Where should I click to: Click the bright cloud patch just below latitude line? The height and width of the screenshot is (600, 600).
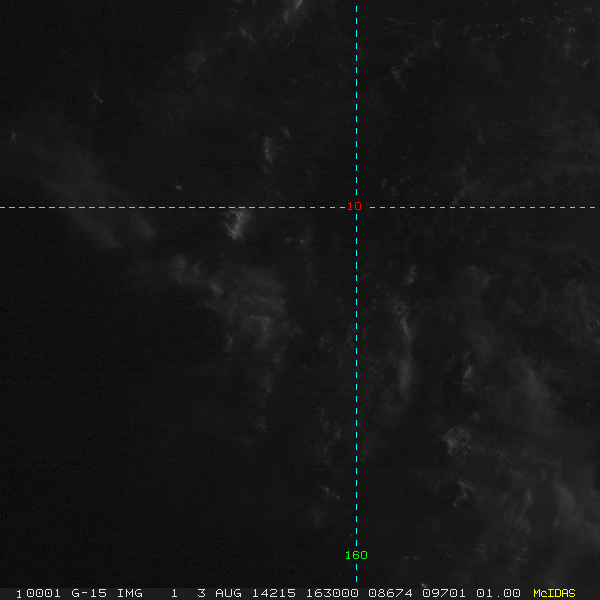pos(237,224)
